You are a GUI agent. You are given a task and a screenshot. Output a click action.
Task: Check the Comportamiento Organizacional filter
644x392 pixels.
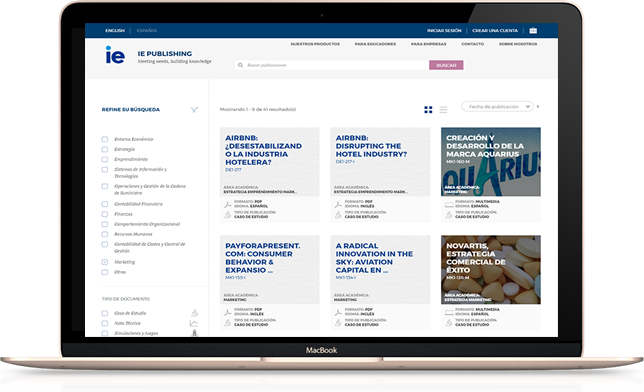click(105, 224)
